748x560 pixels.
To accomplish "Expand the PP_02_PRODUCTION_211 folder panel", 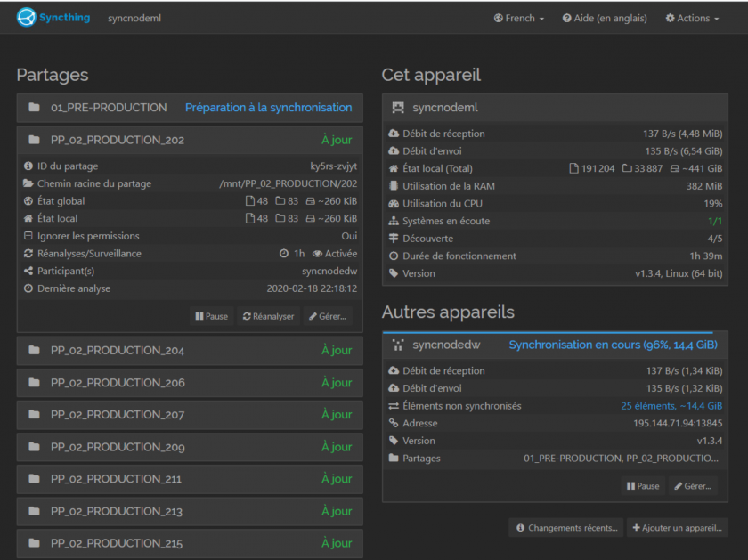I will click(x=190, y=479).
